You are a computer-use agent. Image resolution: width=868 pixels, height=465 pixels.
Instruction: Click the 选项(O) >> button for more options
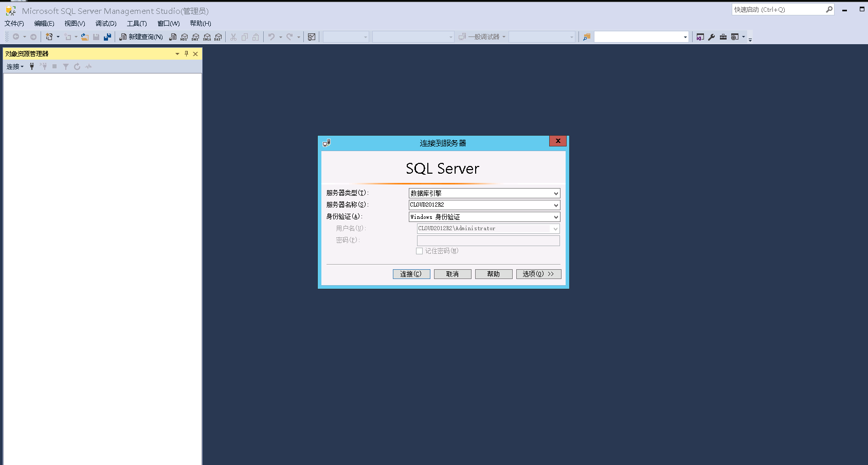(x=538, y=274)
